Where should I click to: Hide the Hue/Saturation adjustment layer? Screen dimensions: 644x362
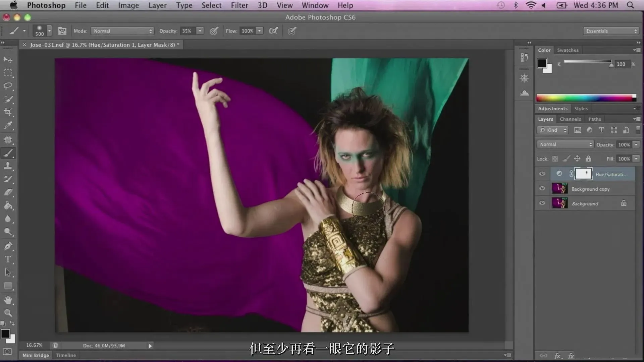(542, 174)
